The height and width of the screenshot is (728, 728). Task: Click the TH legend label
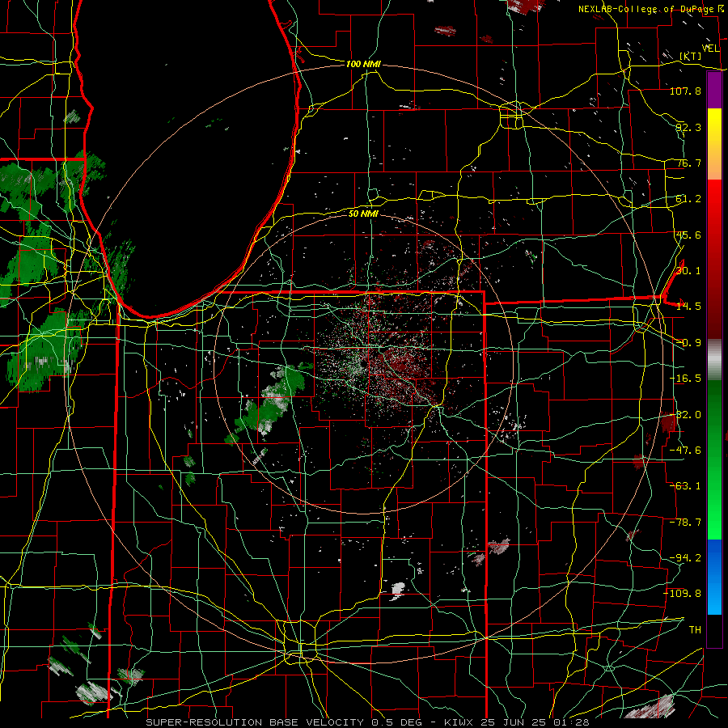695,630
